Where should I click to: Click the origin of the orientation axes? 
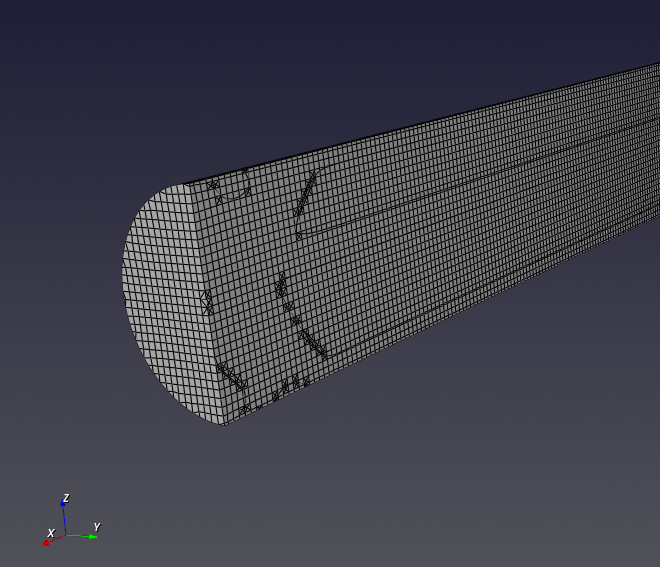[x=64, y=537]
